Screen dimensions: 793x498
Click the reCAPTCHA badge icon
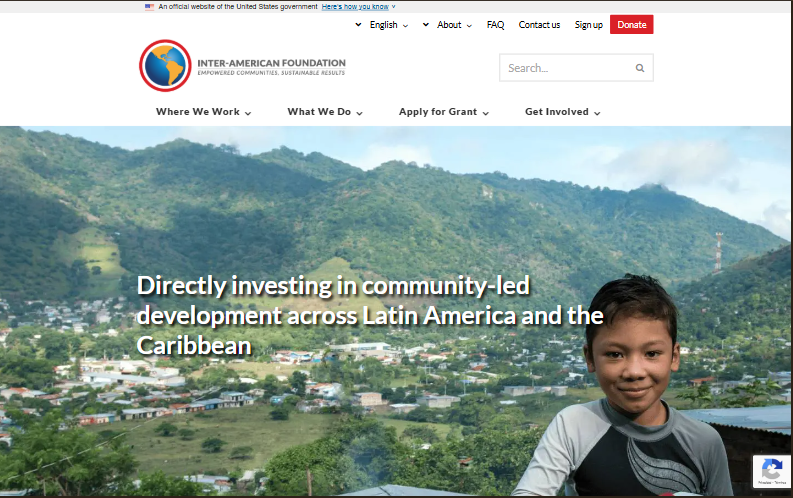pyautogui.click(x=772, y=471)
